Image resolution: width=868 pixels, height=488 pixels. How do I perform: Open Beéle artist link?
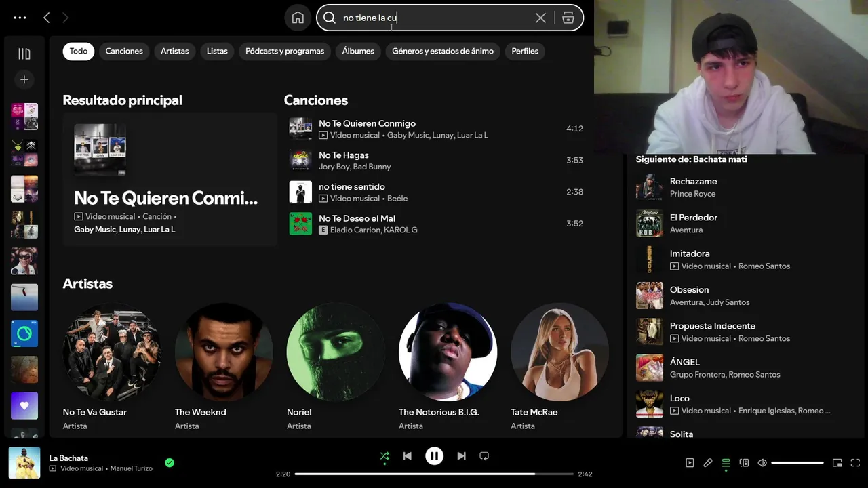click(397, 199)
